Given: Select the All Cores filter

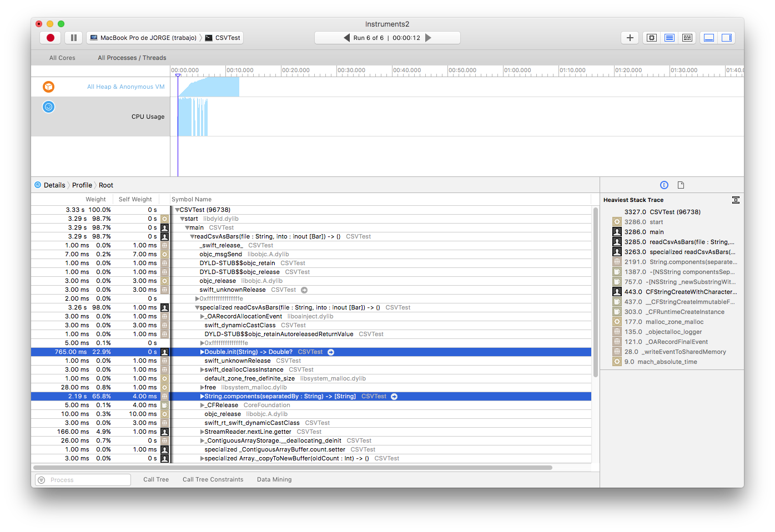Looking at the screenshot, I should click(x=62, y=58).
